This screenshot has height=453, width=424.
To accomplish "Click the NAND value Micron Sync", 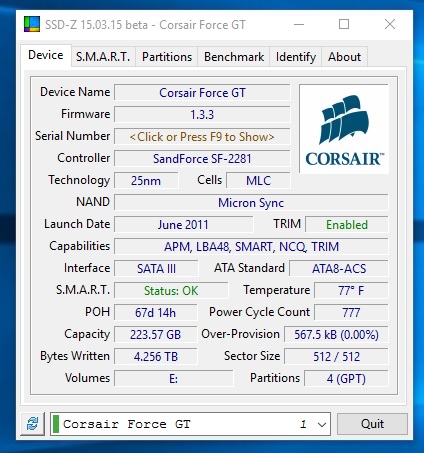I will click(251, 203).
